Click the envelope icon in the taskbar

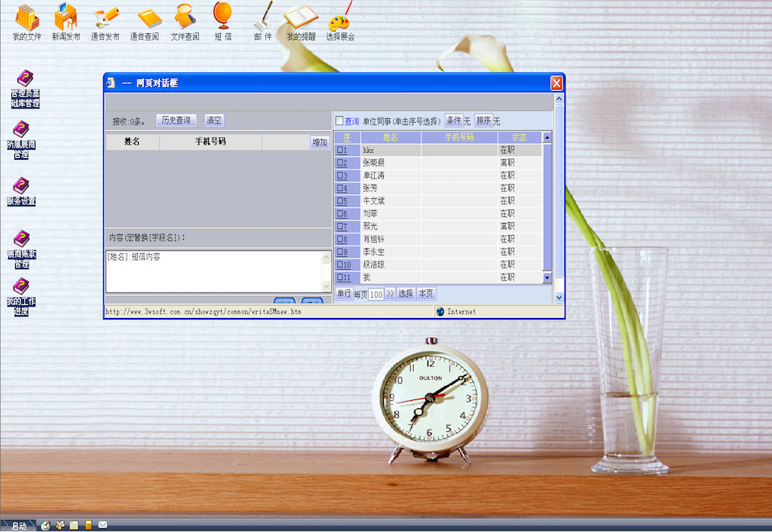tap(103, 524)
